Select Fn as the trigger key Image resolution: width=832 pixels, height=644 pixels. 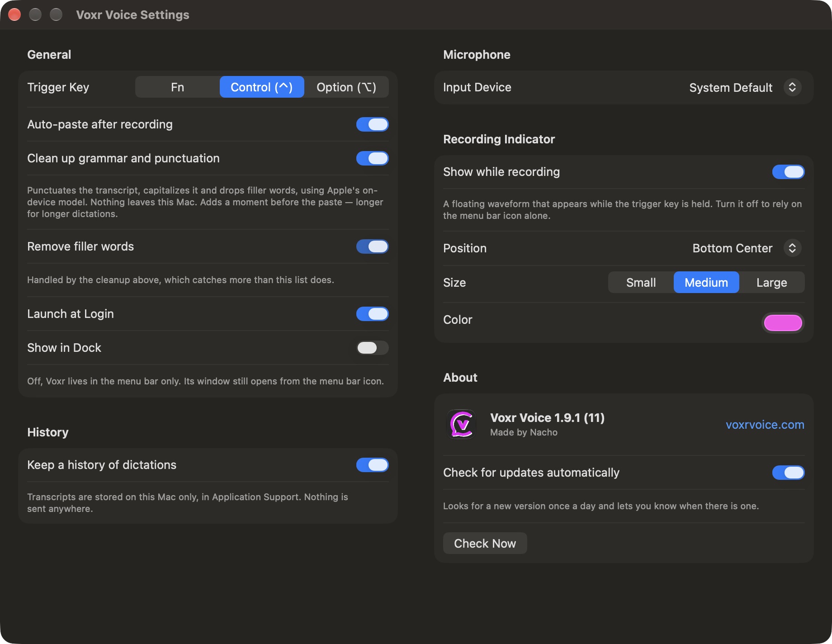[x=177, y=87]
